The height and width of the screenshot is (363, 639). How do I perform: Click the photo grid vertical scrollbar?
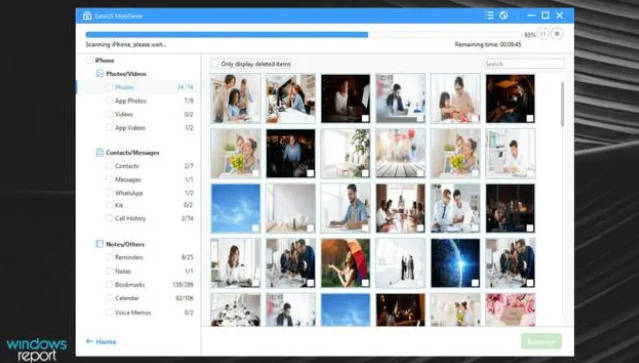pyautogui.click(x=562, y=104)
